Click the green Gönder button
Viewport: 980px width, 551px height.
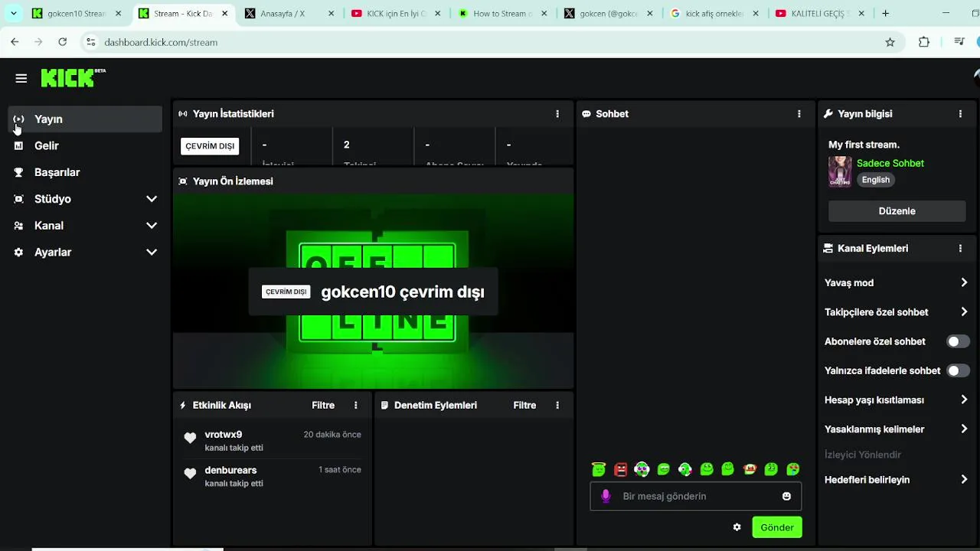click(x=777, y=527)
